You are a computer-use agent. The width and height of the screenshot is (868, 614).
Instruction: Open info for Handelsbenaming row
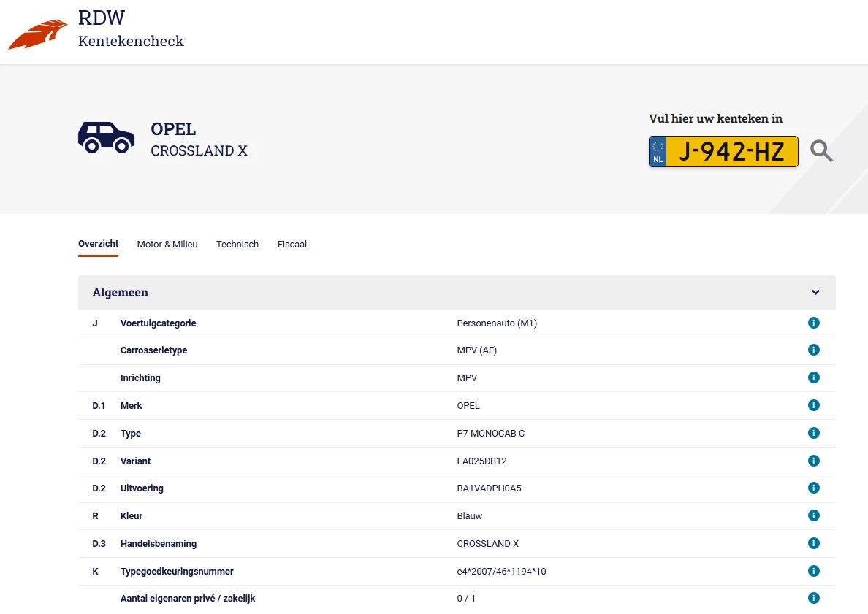tap(813, 543)
